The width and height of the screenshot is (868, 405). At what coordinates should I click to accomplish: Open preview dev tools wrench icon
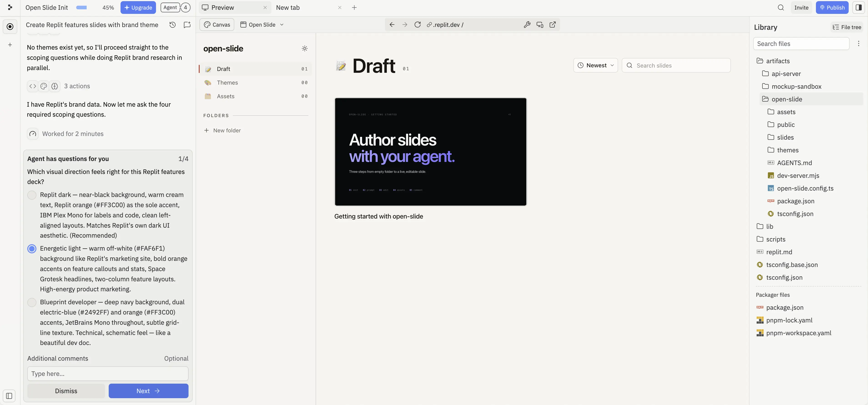pos(527,25)
